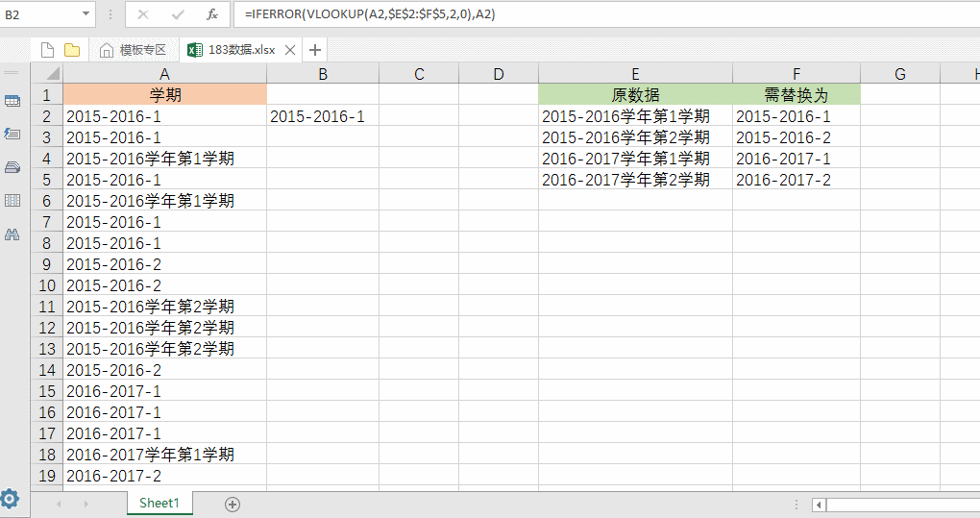Open the yellow folder icon

[x=72, y=50]
